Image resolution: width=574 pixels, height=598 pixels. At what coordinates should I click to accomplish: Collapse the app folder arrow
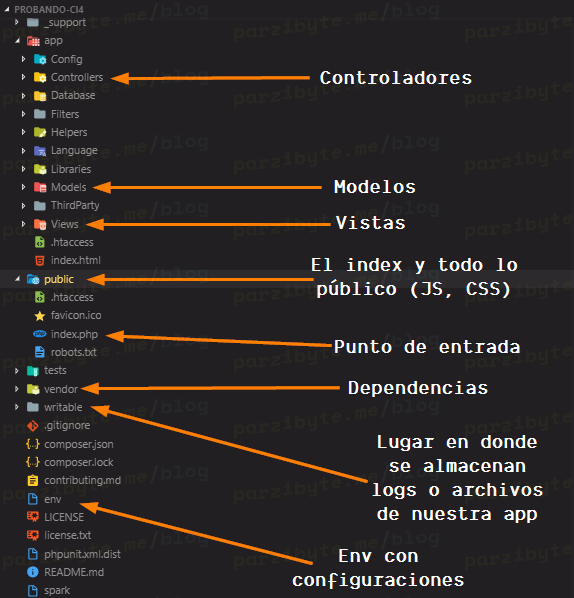(17, 41)
